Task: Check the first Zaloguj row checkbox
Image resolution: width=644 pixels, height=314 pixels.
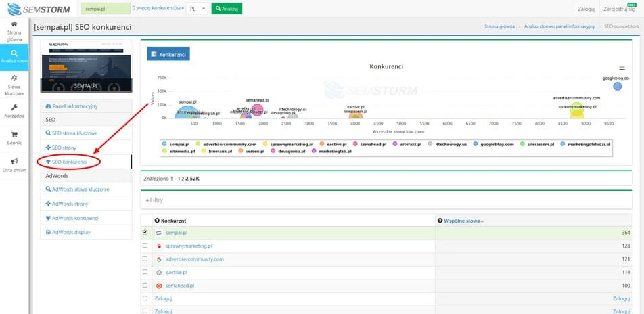Action: point(145,298)
